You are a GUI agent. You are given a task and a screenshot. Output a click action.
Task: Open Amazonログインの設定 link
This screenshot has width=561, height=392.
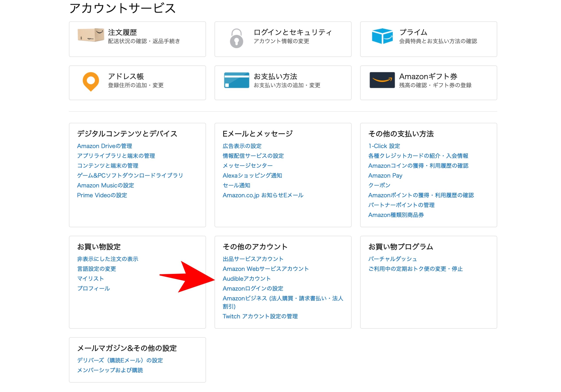(253, 288)
